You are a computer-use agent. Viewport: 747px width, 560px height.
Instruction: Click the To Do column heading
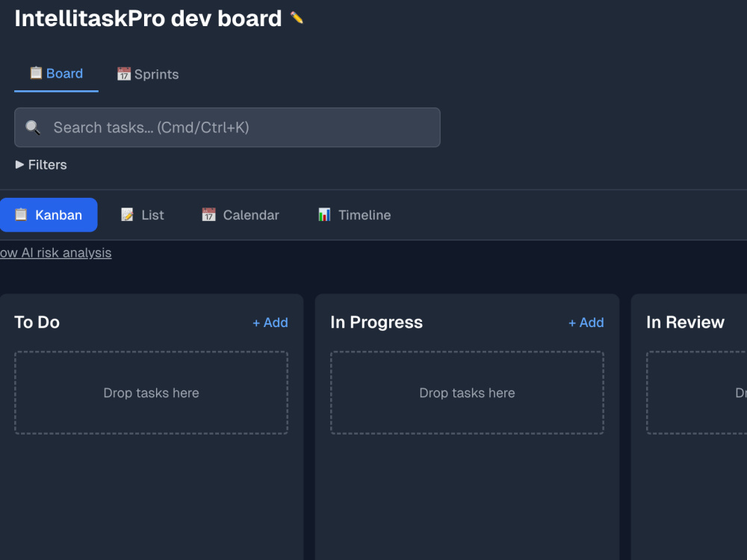coord(37,323)
